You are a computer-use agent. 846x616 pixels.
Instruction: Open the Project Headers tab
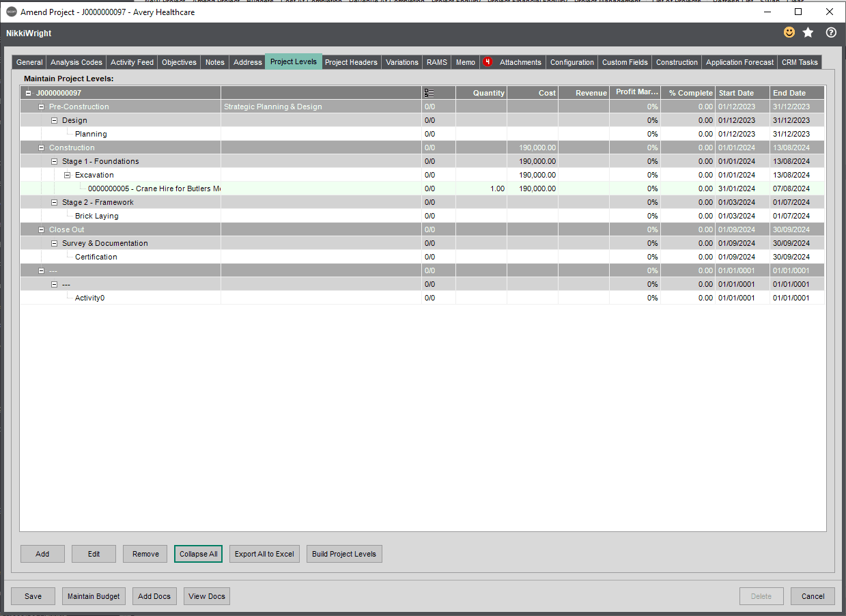click(x=351, y=62)
